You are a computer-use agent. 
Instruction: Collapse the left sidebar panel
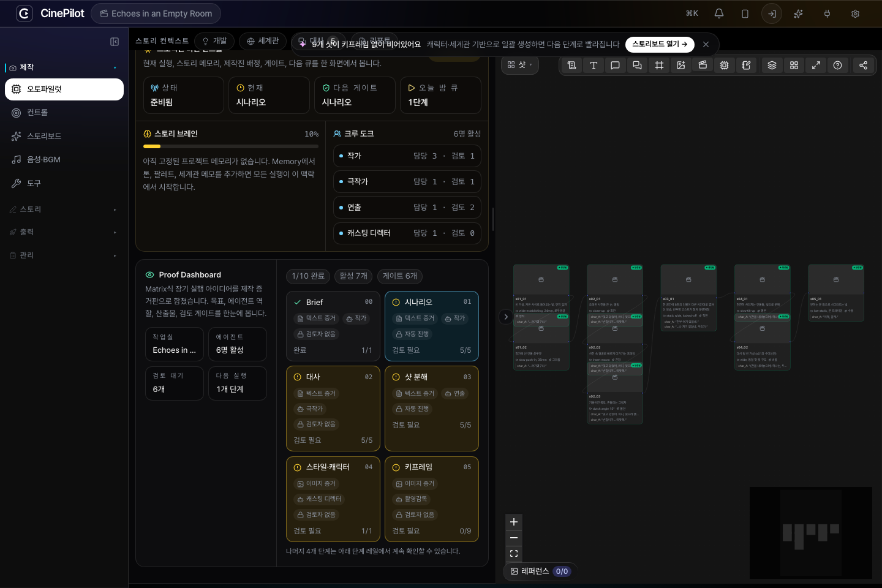click(115, 42)
